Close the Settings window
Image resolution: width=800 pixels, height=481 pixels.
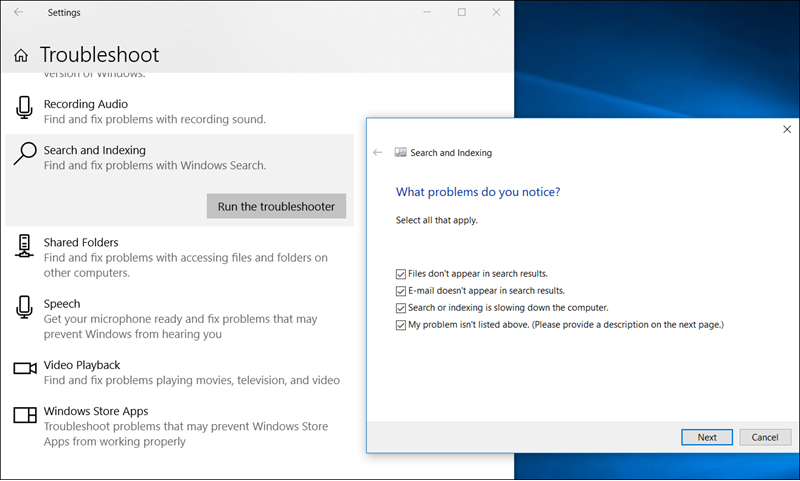(x=496, y=12)
